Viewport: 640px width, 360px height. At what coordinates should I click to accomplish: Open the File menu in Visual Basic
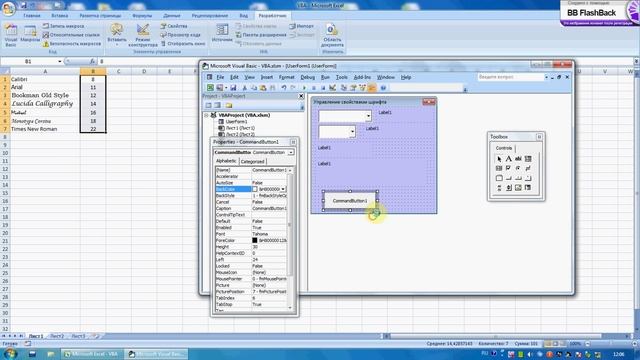(220, 77)
